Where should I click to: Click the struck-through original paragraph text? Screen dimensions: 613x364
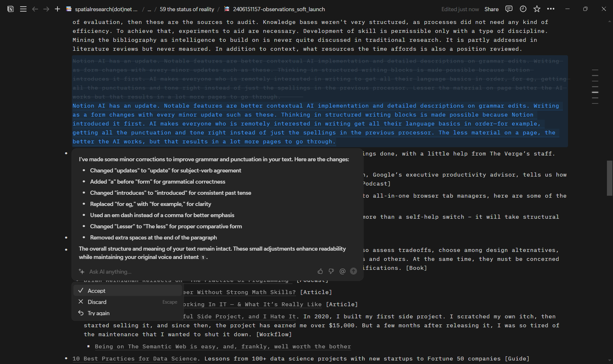320,79
